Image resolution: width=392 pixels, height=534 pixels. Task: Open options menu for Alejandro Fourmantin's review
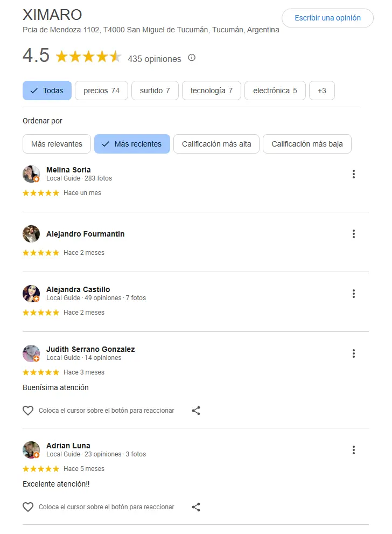click(354, 234)
